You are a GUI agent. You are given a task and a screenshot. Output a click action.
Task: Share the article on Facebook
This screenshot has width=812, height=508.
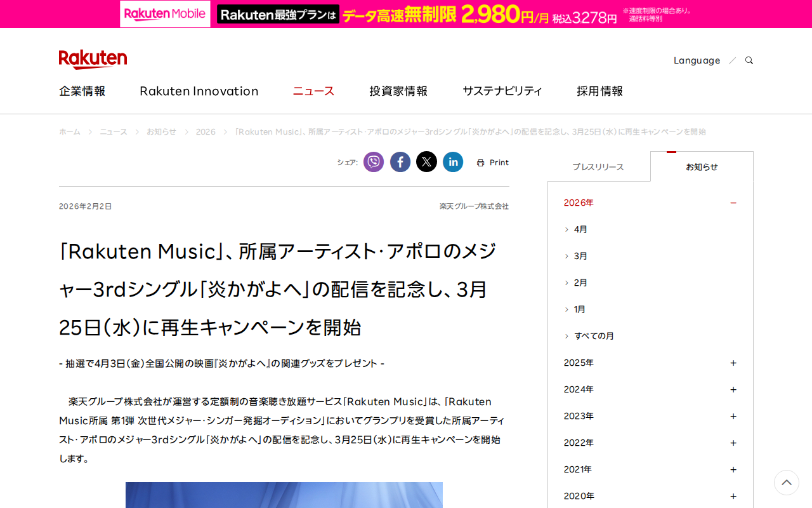(400, 162)
